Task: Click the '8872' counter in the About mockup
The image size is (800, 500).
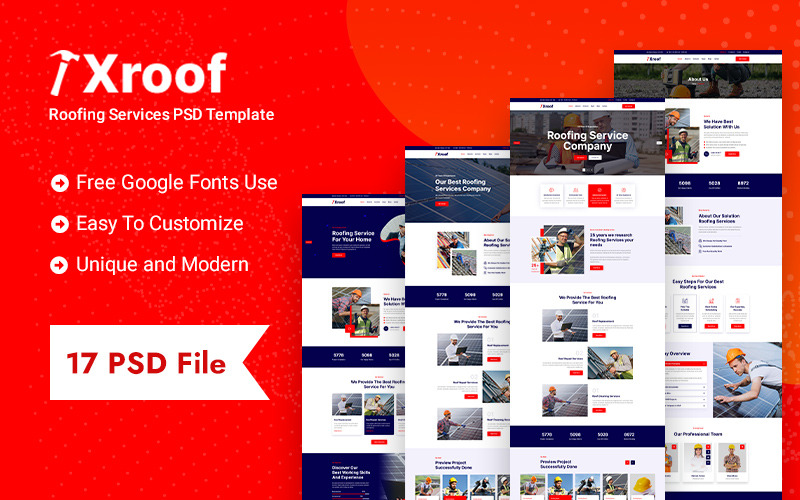Action: (x=743, y=183)
